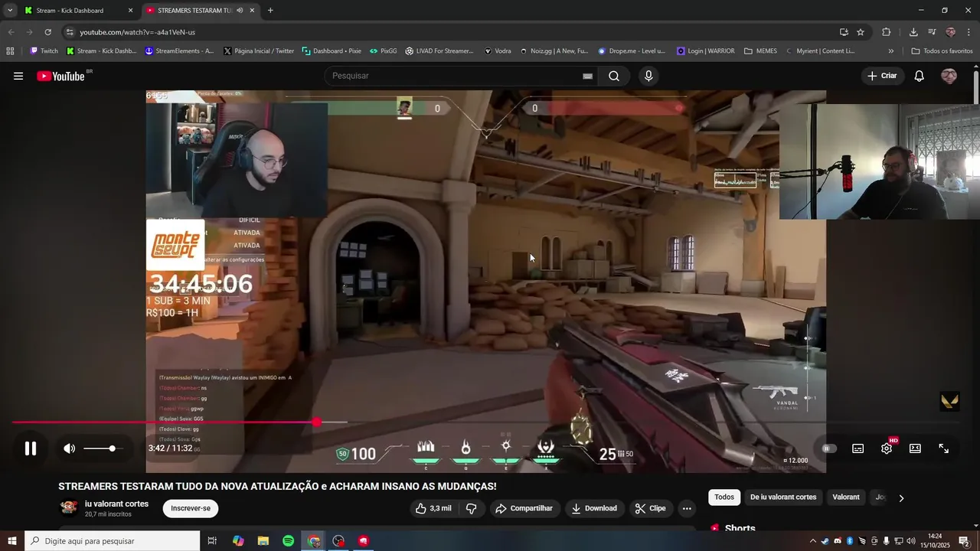Open the Valorant channel watermark on video

pyautogui.click(x=949, y=402)
